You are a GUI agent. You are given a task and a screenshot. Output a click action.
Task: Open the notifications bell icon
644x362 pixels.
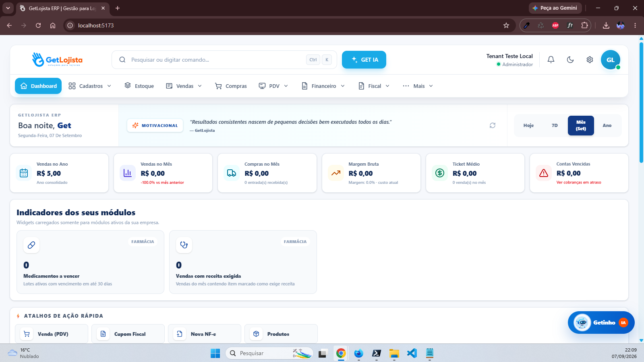pos(551,60)
